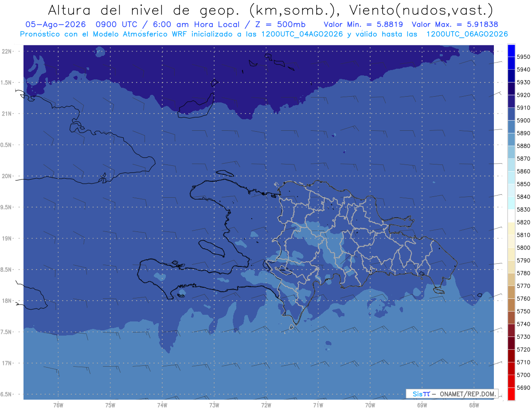Click the '5910' color bar value
This screenshot has height=411, width=532.
pyautogui.click(x=524, y=108)
